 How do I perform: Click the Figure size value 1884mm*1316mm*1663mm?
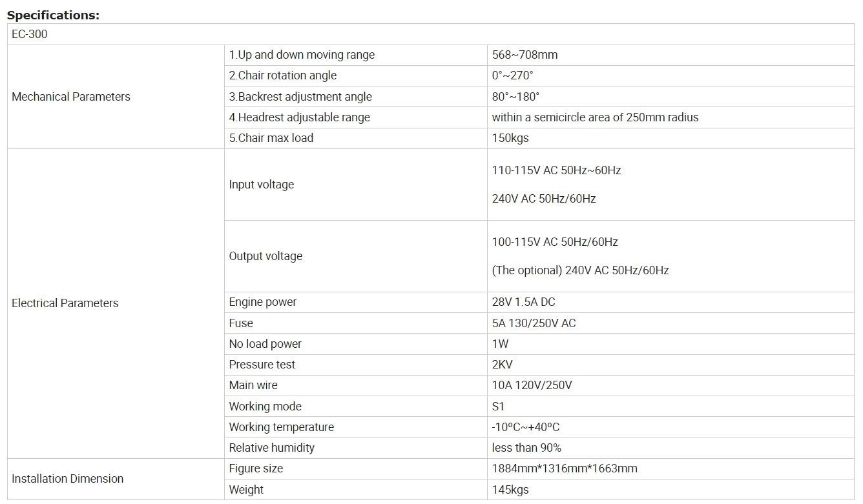[x=565, y=469]
